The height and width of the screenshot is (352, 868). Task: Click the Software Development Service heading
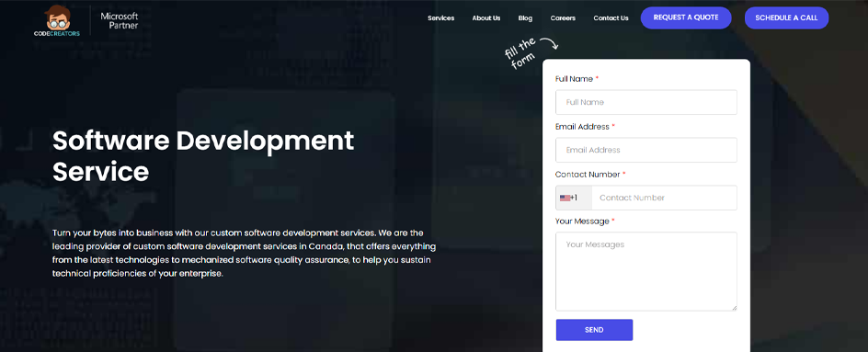pos(203,156)
